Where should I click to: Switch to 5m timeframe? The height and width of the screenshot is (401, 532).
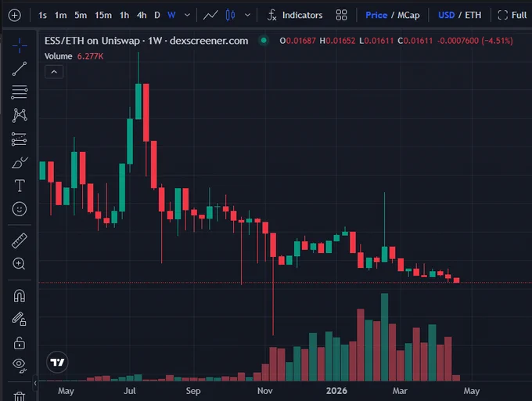(81, 16)
